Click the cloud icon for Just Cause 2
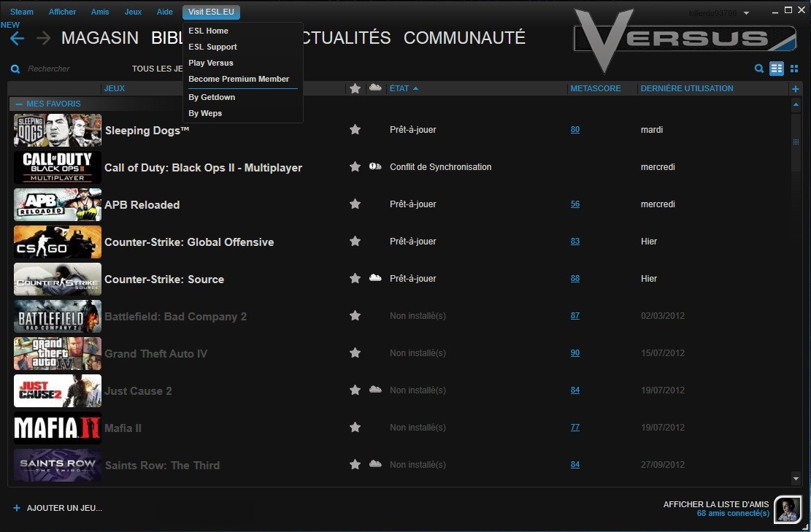 [x=375, y=389]
